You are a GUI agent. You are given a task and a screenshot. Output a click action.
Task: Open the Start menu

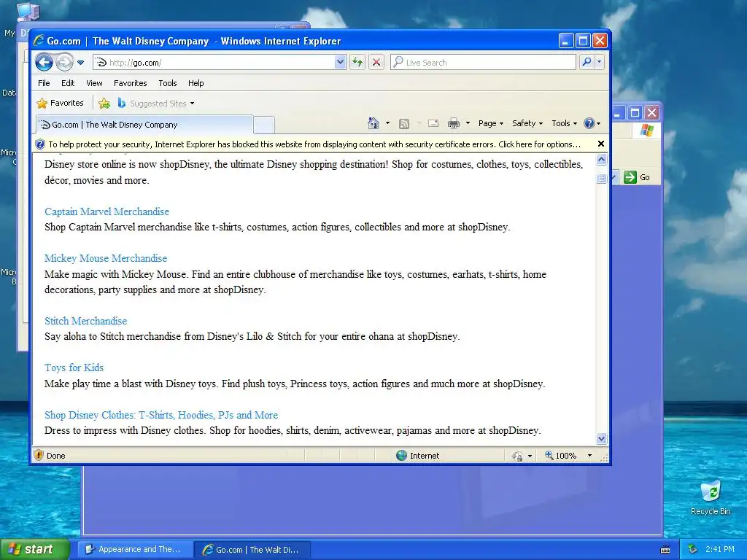(x=34, y=549)
